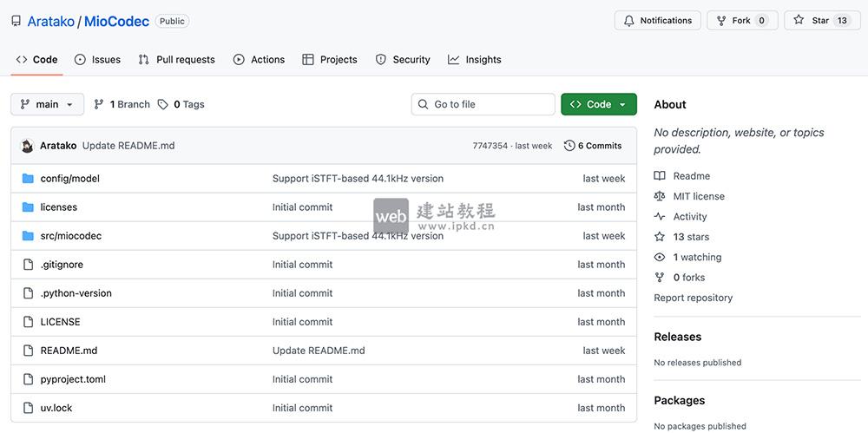Open the src/miocodec folder
This screenshot has height=433, width=868.
point(71,236)
